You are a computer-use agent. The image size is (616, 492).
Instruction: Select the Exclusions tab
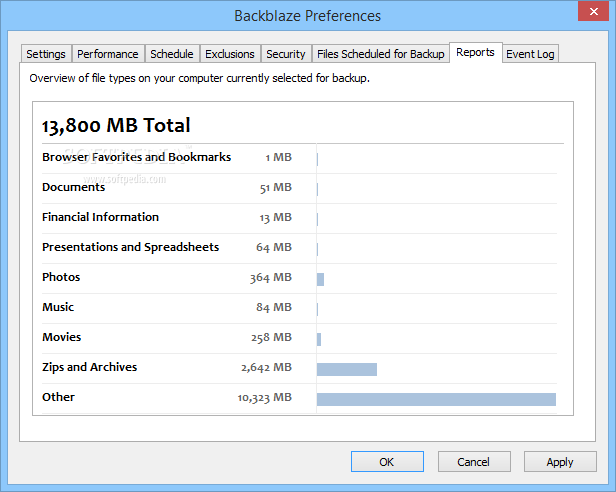230,54
